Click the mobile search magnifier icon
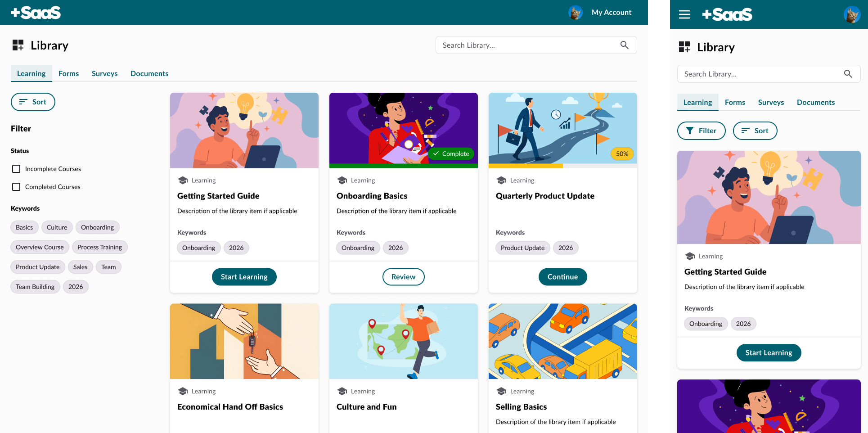 tap(848, 74)
